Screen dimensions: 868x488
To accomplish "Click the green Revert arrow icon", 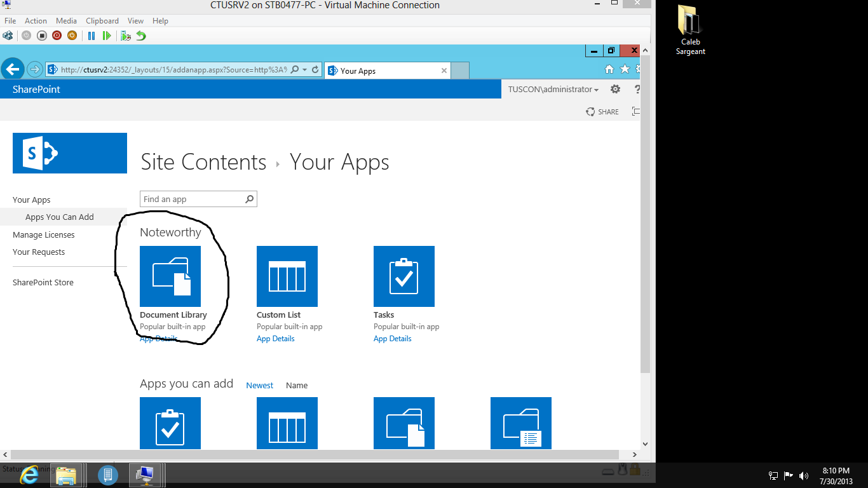I will (141, 36).
